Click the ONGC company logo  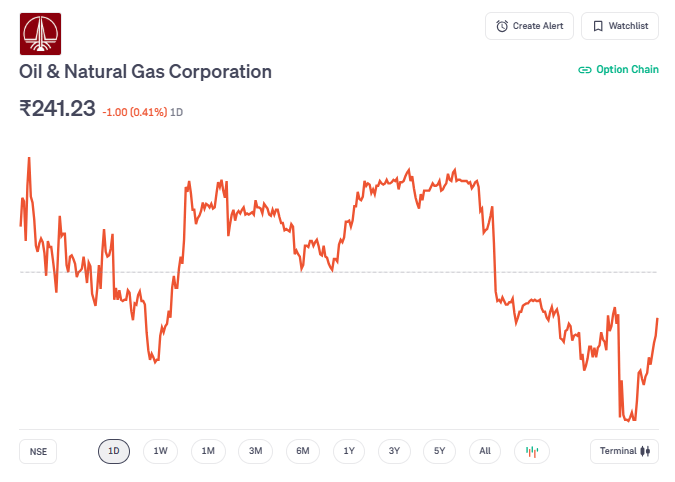(x=40, y=33)
